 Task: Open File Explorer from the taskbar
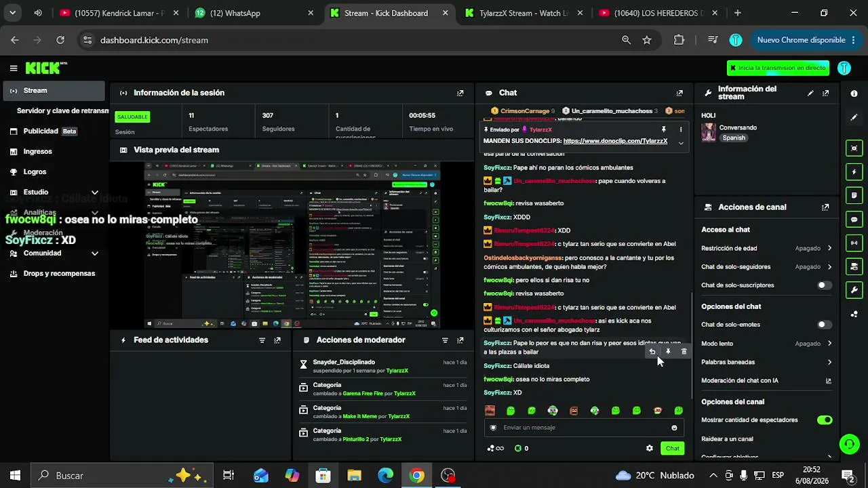[x=354, y=476]
